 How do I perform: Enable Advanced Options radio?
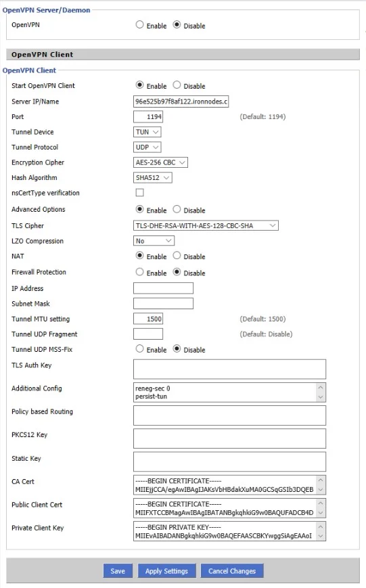(x=139, y=209)
